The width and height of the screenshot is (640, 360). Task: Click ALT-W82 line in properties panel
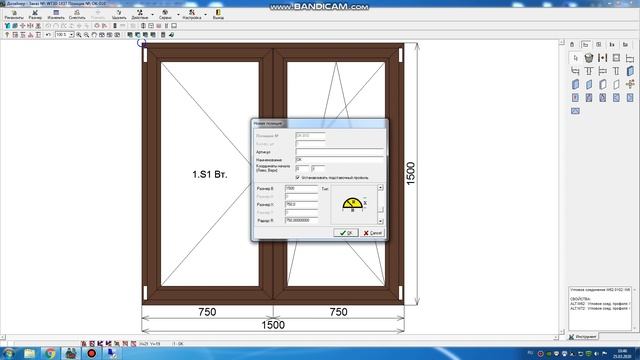(x=600, y=304)
